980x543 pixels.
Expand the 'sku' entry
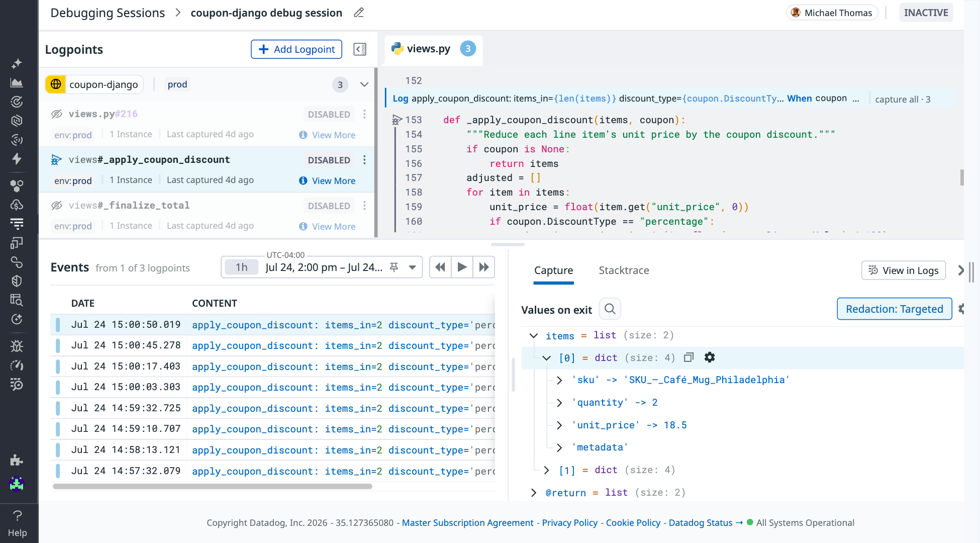click(x=559, y=380)
